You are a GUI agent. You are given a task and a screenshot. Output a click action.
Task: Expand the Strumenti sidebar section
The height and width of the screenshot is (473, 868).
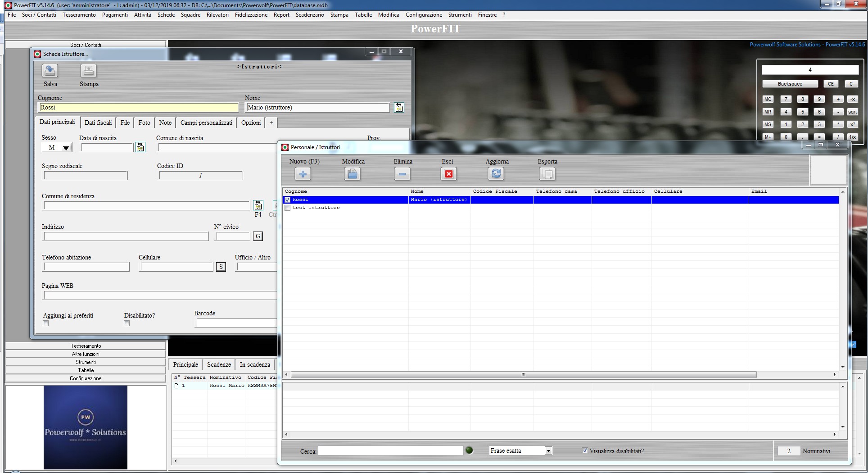tap(86, 362)
